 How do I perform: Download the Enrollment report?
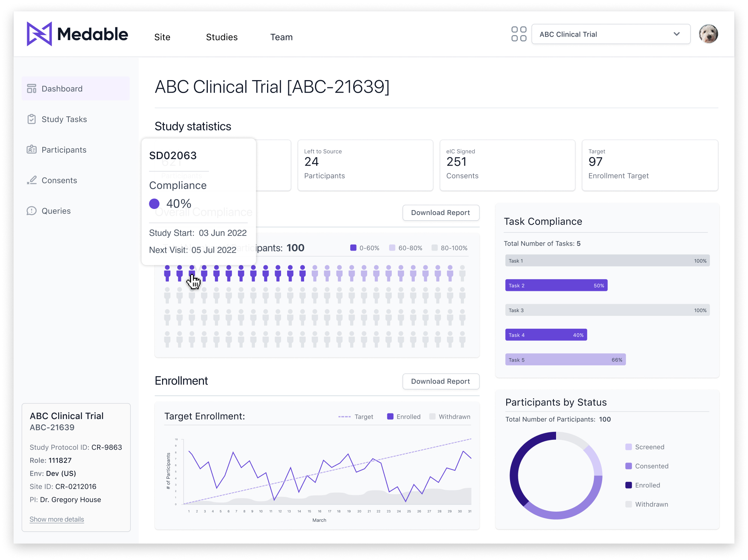pyautogui.click(x=440, y=381)
